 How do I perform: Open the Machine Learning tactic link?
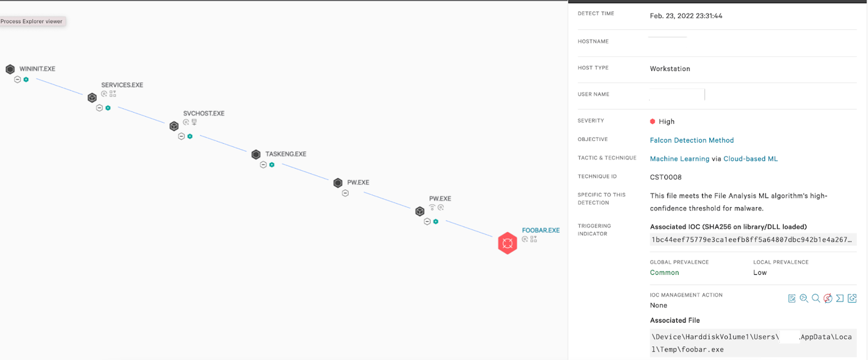pyautogui.click(x=679, y=159)
